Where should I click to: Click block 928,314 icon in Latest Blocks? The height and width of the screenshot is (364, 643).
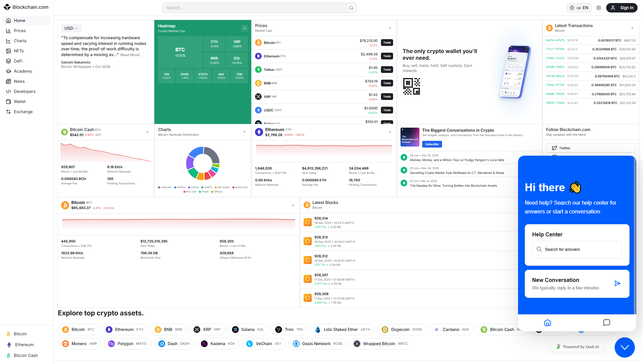(307, 222)
